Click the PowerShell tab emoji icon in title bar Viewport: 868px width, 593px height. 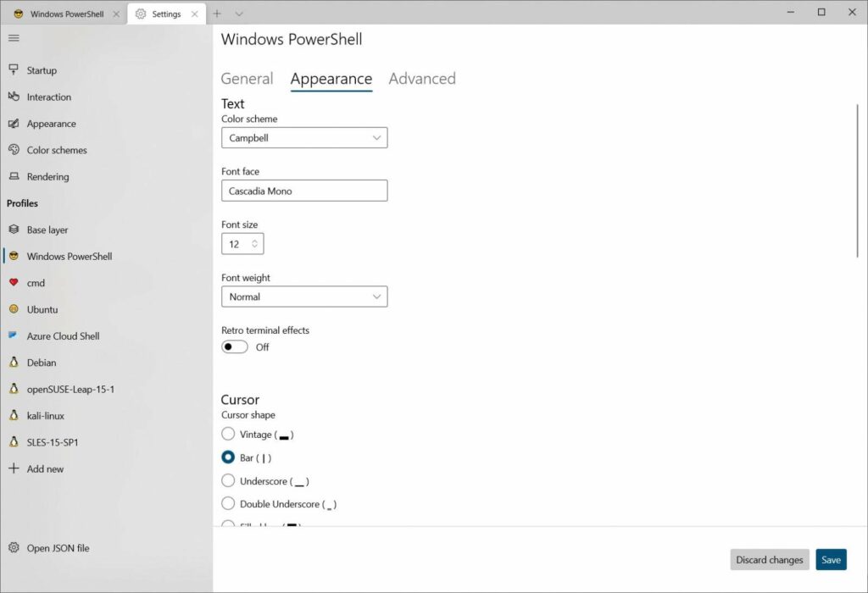(x=19, y=14)
